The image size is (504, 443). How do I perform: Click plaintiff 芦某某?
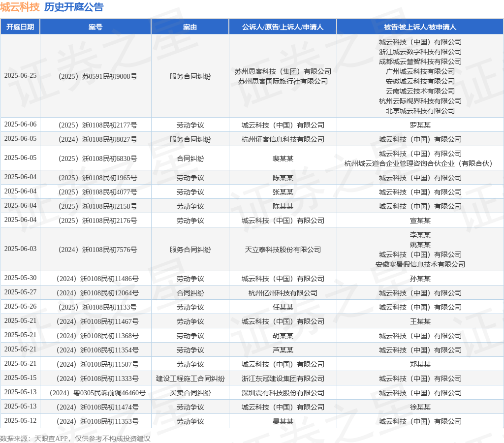click(x=283, y=350)
